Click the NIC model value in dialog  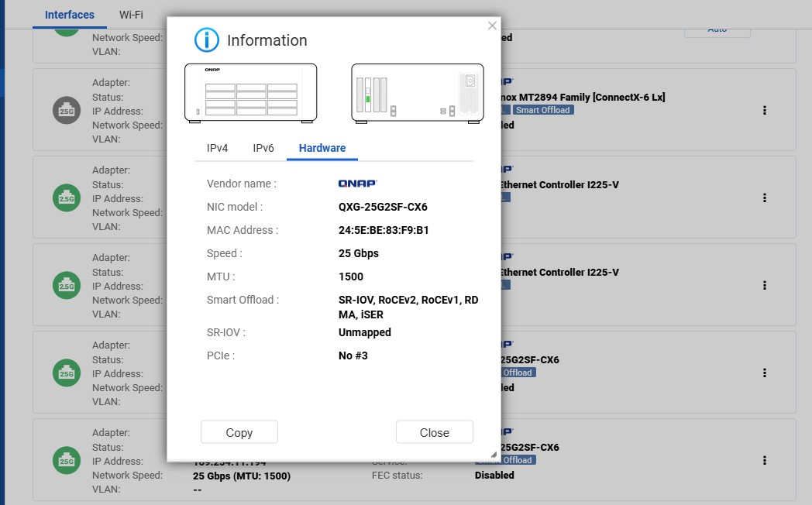point(383,207)
